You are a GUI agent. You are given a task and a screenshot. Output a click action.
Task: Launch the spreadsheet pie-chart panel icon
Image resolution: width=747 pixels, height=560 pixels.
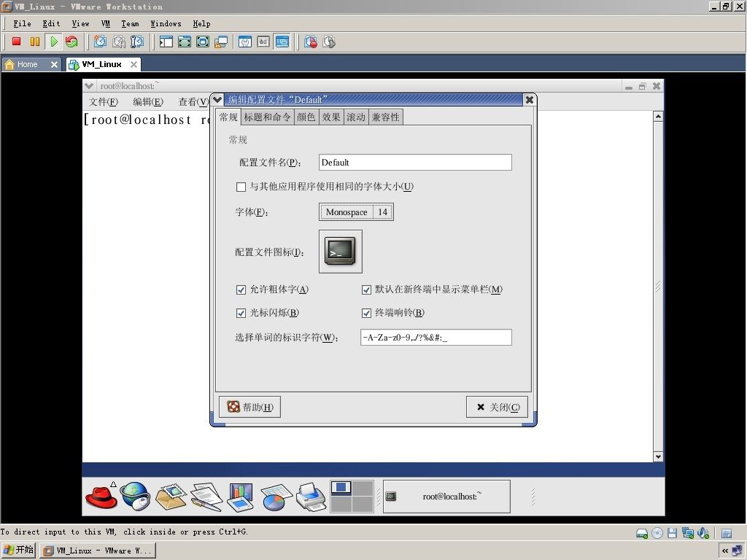(x=275, y=497)
